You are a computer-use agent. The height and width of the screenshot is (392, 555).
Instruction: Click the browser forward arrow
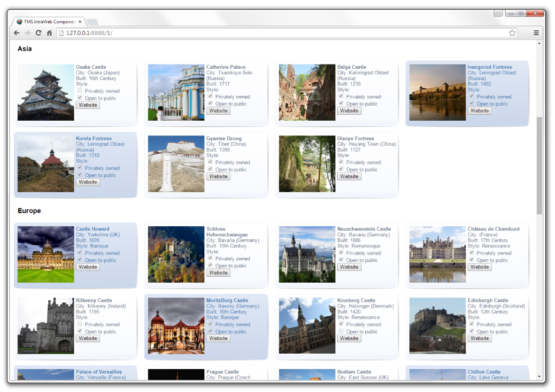[x=28, y=33]
